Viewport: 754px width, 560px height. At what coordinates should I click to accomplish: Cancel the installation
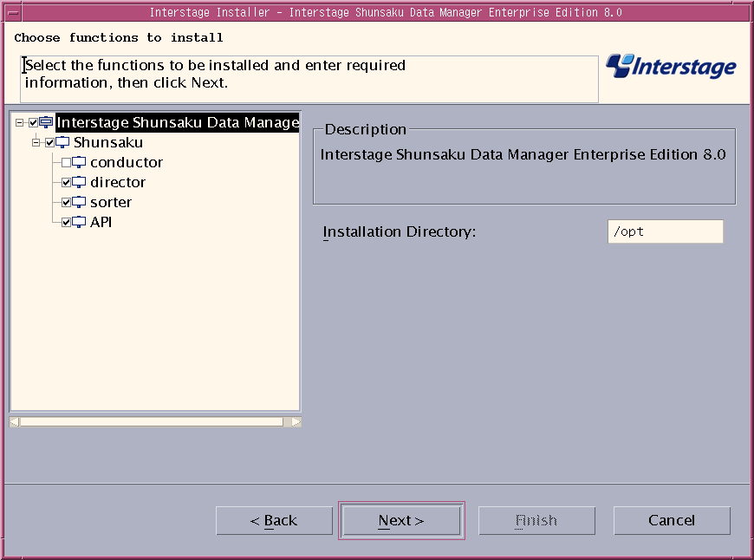672,520
